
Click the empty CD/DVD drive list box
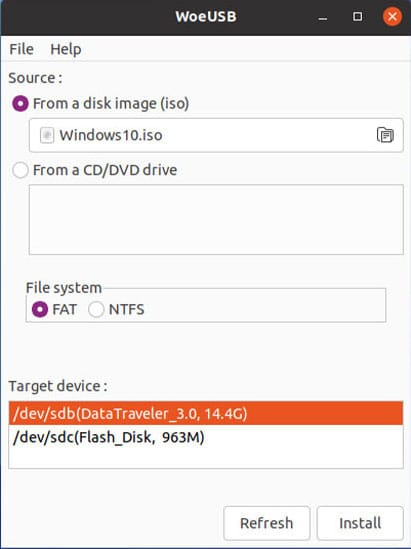tap(216, 220)
